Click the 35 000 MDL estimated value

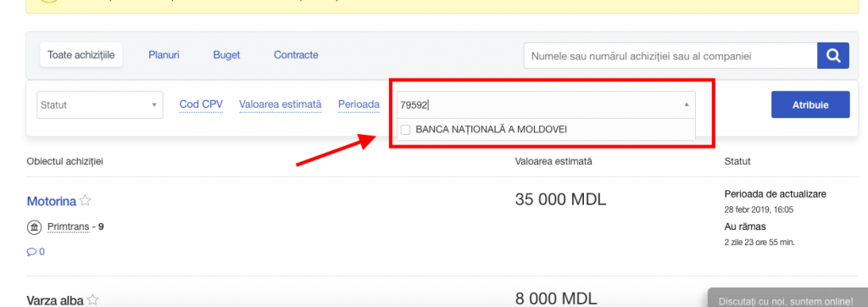[560, 199]
